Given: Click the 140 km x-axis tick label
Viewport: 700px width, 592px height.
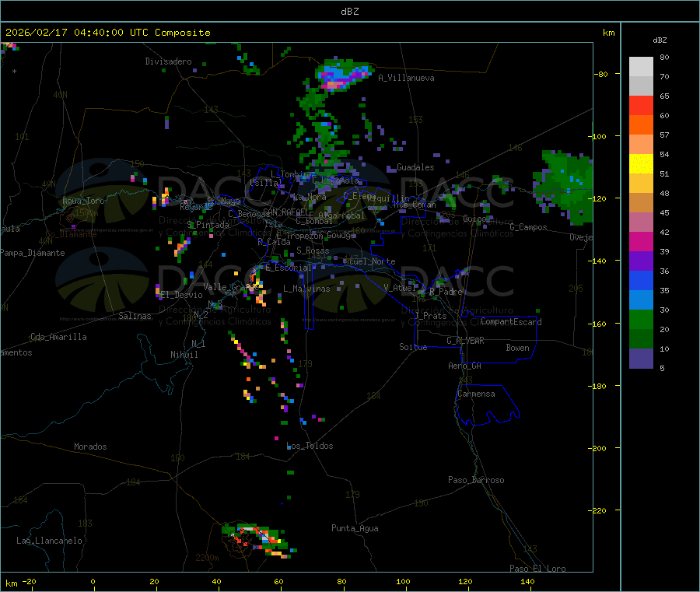Looking at the screenshot, I should [x=527, y=581].
